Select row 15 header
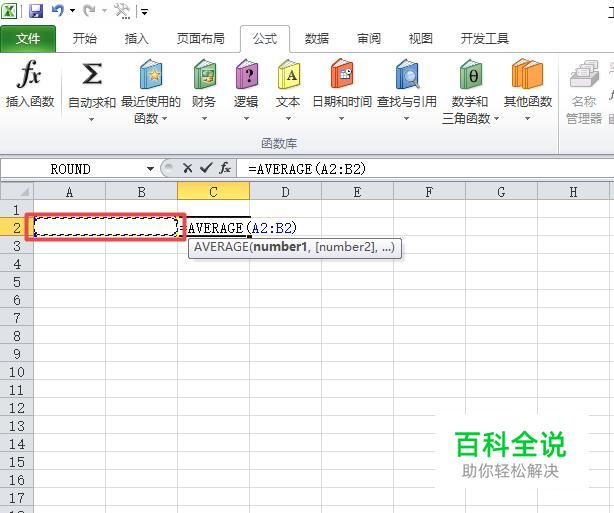The width and height of the screenshot is (614, 513). pos(17,462)
